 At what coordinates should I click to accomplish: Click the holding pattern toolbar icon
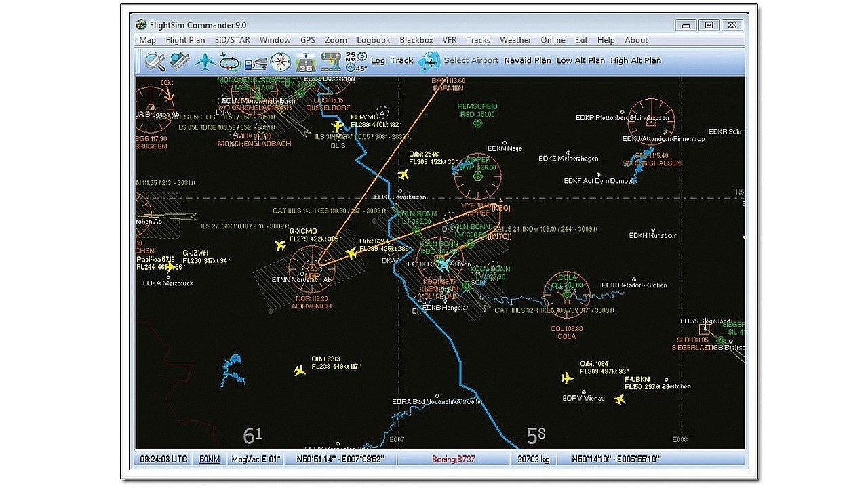[x=229, y=62]
